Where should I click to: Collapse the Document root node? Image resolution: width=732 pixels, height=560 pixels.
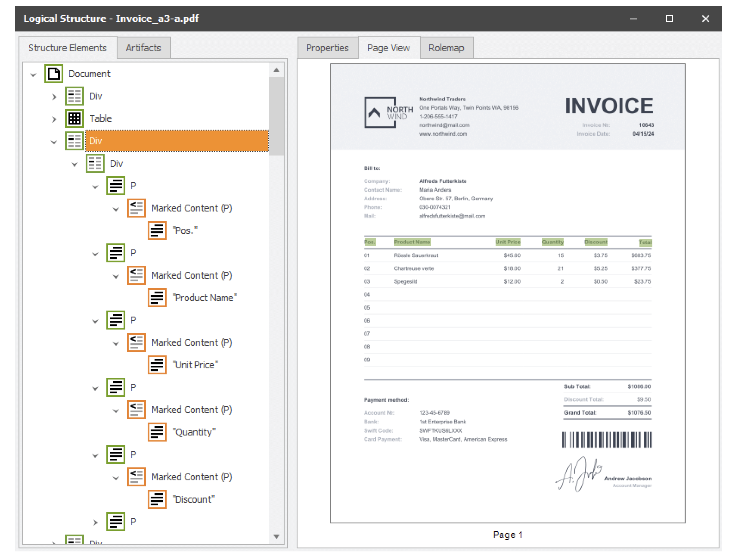(x=33, y=75)
